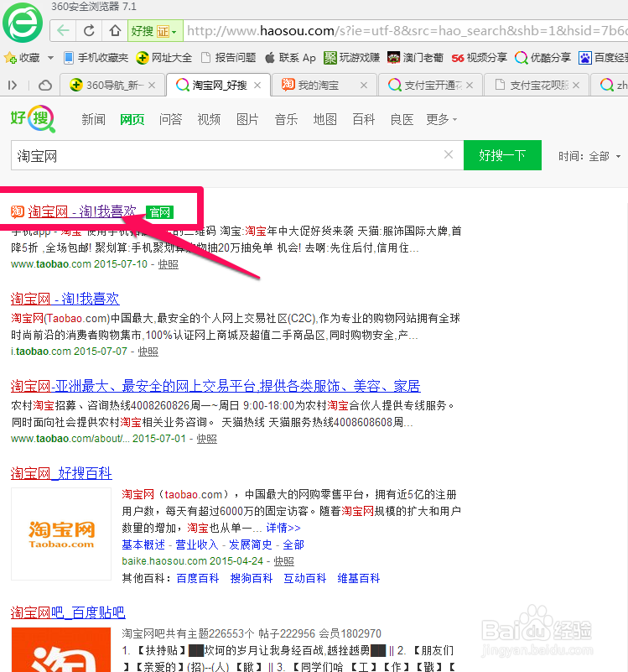Open 淘宝网-亚洲最大、最安全 result link

[215, 386]
